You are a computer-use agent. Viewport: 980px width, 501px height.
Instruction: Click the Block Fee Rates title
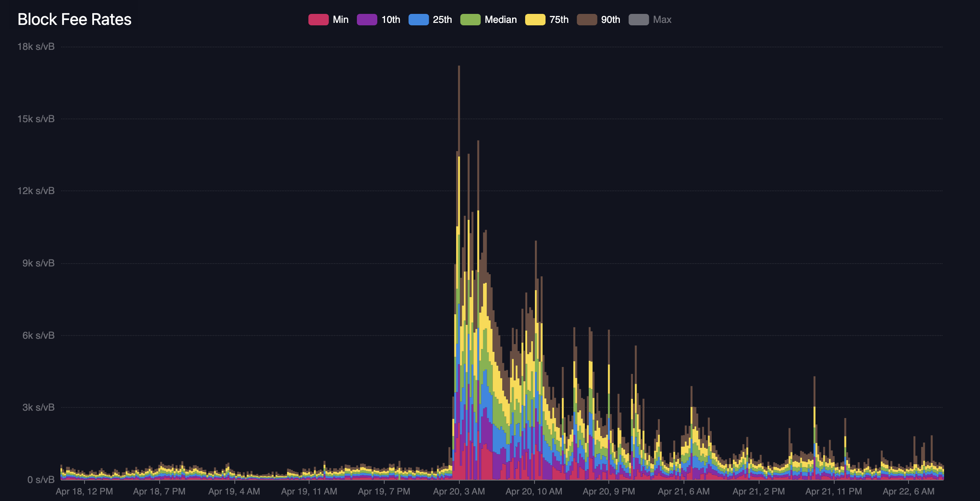[74, 19]
